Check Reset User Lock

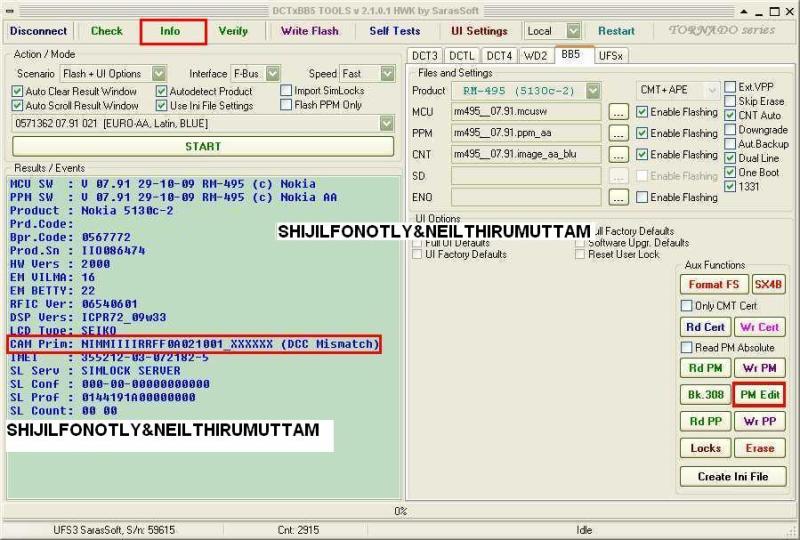pos(580,254)
